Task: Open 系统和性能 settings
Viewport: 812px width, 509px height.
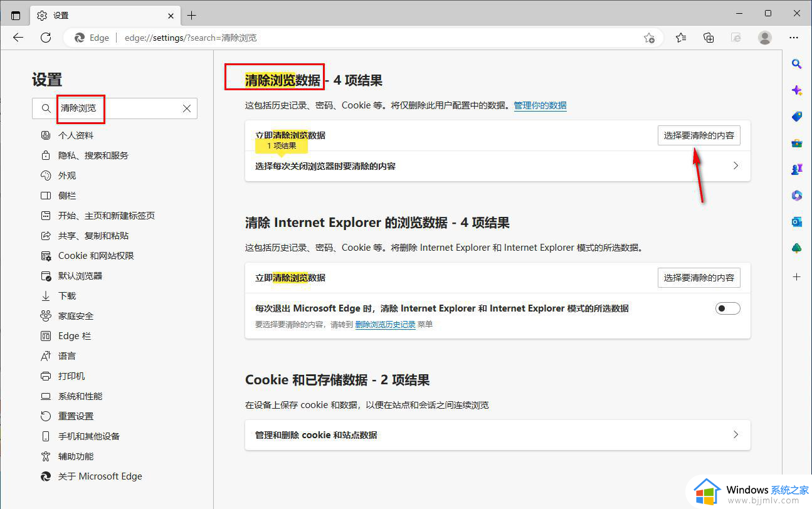Action: pos(80,396)
